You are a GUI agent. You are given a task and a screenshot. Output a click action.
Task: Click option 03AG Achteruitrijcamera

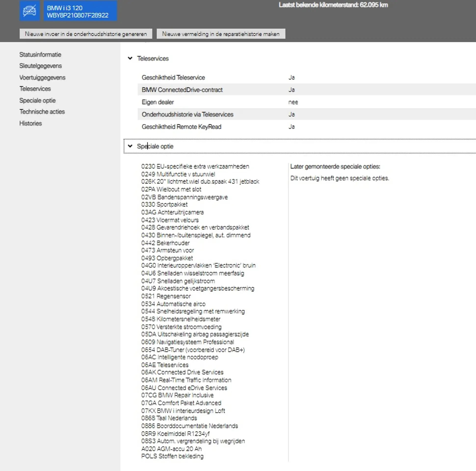[x=172, y=212]
